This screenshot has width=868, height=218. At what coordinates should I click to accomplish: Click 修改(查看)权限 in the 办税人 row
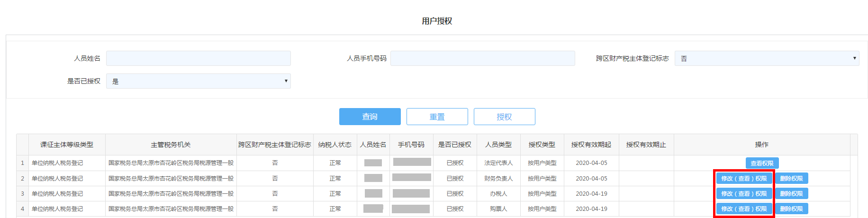(x=744, y=194)
